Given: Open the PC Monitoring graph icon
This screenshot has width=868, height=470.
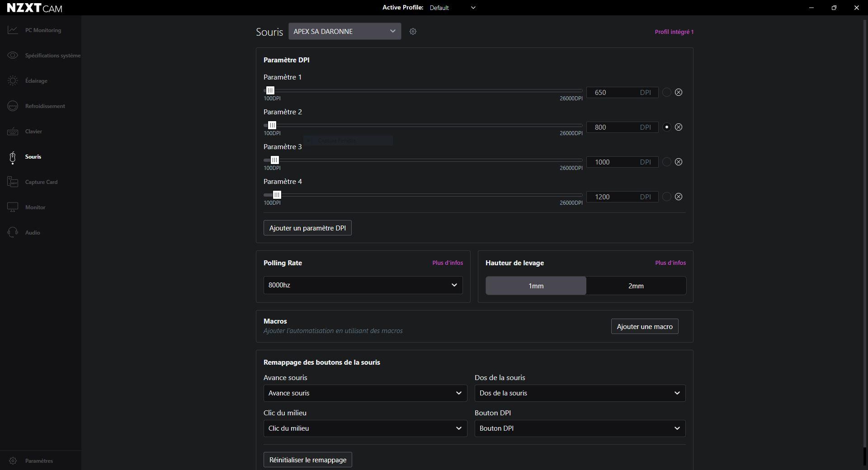Looking at the screenshot, I should [13, 30].
